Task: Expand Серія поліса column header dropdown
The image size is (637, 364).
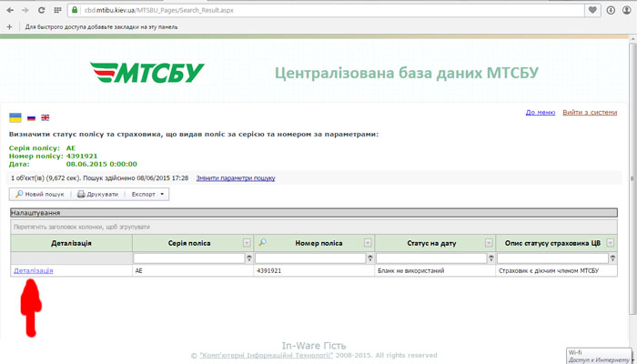Action: click(x=247, y=243)
